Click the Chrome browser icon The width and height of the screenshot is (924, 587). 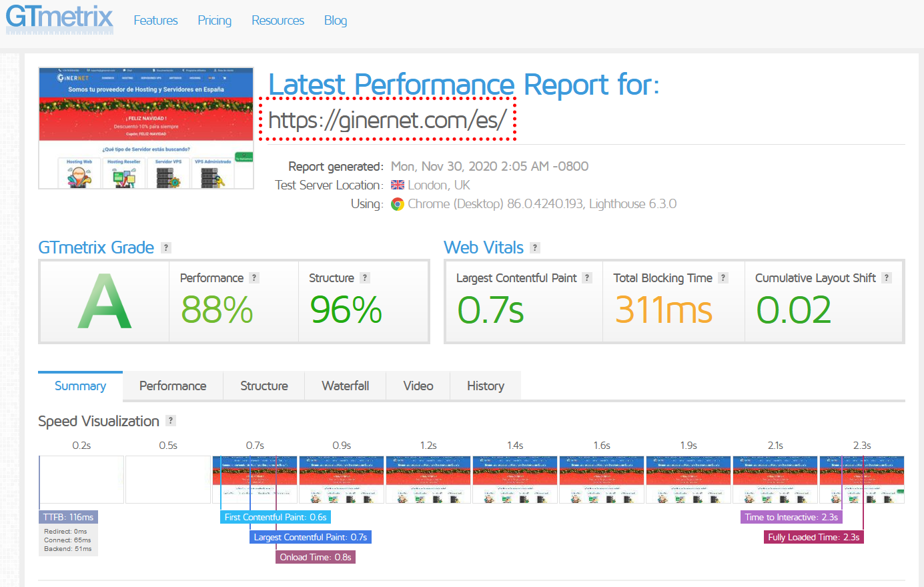[x=398, y=204]
